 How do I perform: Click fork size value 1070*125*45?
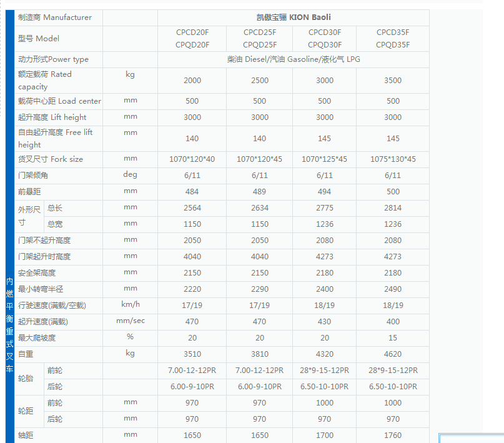pos(324,159)
